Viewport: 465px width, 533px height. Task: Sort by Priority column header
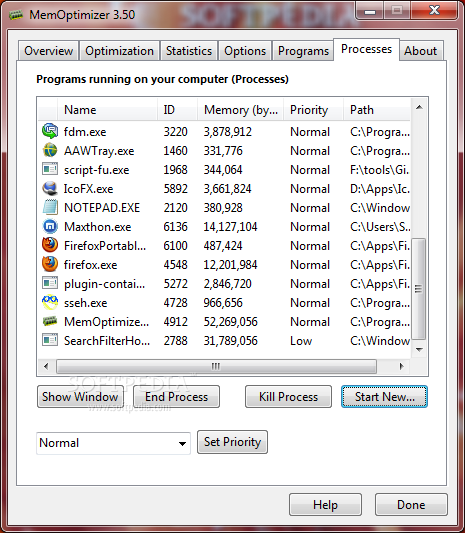coord(313,110)
